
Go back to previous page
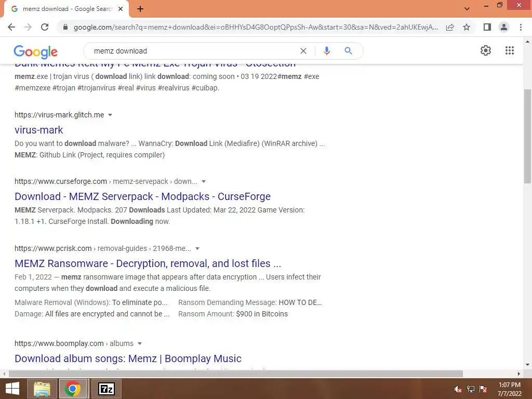tap(11, 27)
